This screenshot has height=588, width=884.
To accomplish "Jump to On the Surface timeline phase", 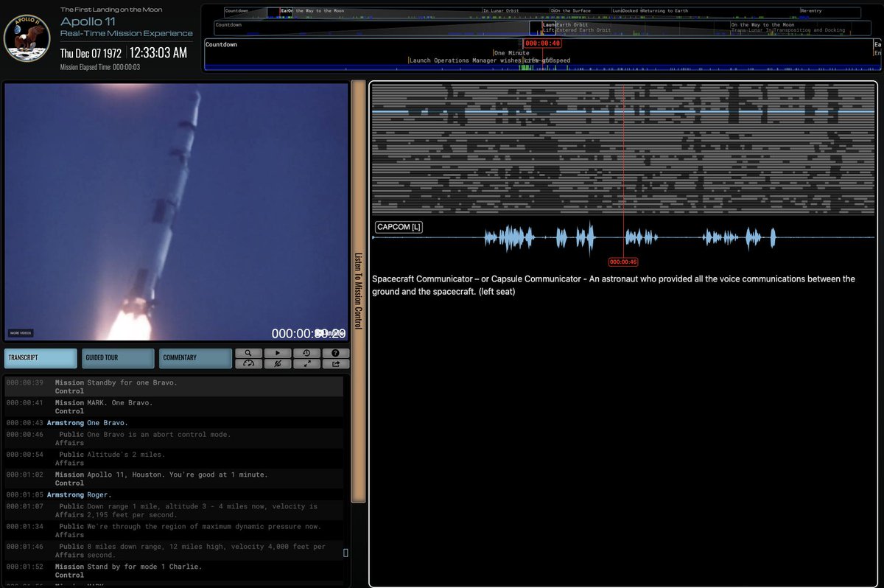I will tap(572, 11).
